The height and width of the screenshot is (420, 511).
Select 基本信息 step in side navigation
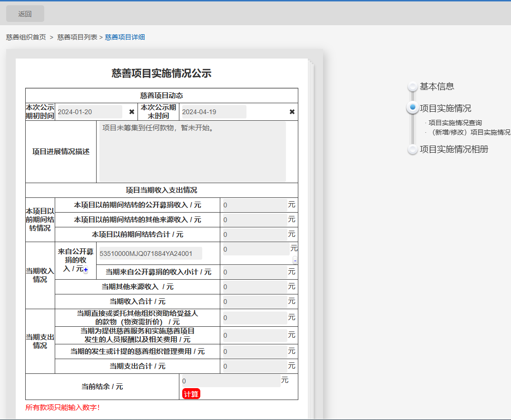(436, 87)
